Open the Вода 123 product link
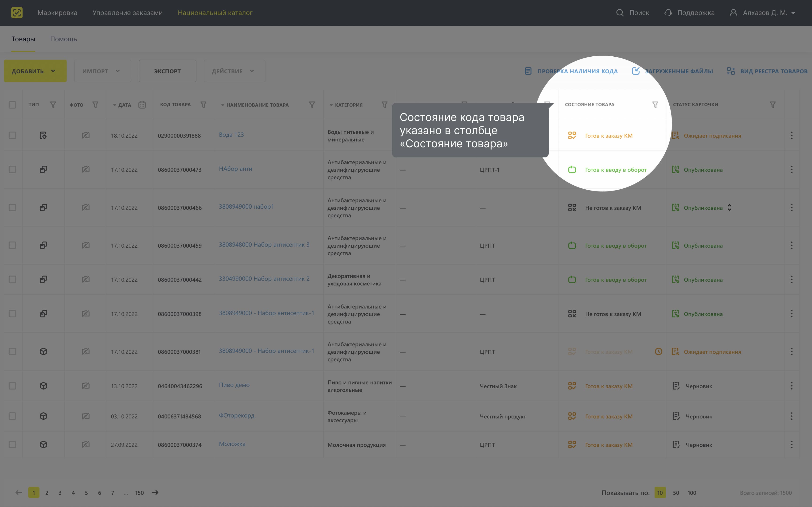Image resolution: width=812 pixels, height=507 pixels. pyautogui.click(x=231, y=134)
